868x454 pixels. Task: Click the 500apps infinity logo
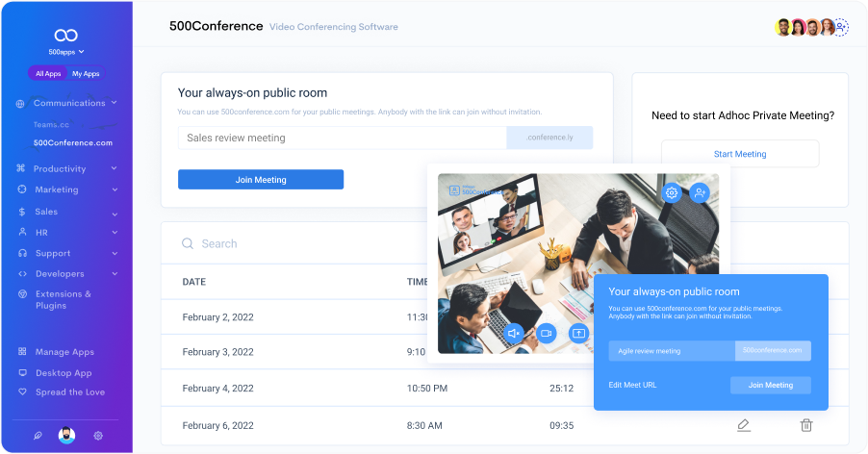click(66, 35)
